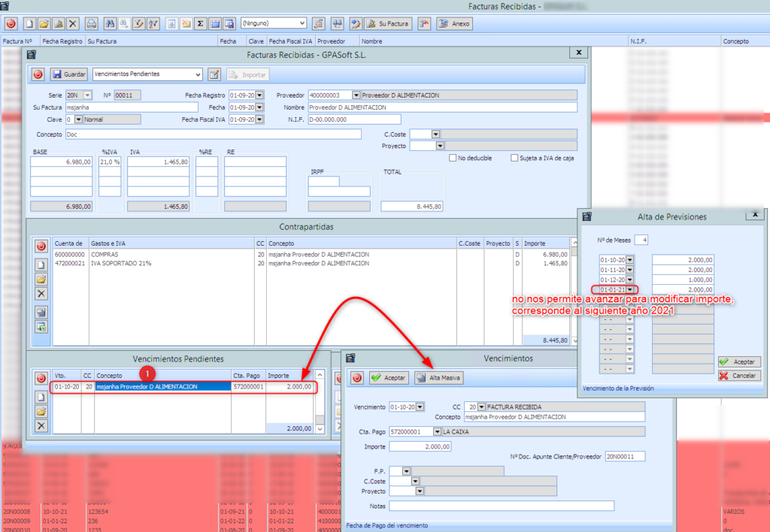Expand the (Ninguno) dropdown in main toolbar
Image resolution: width=770 pixels, height=532 pixels.
(302, 23)
